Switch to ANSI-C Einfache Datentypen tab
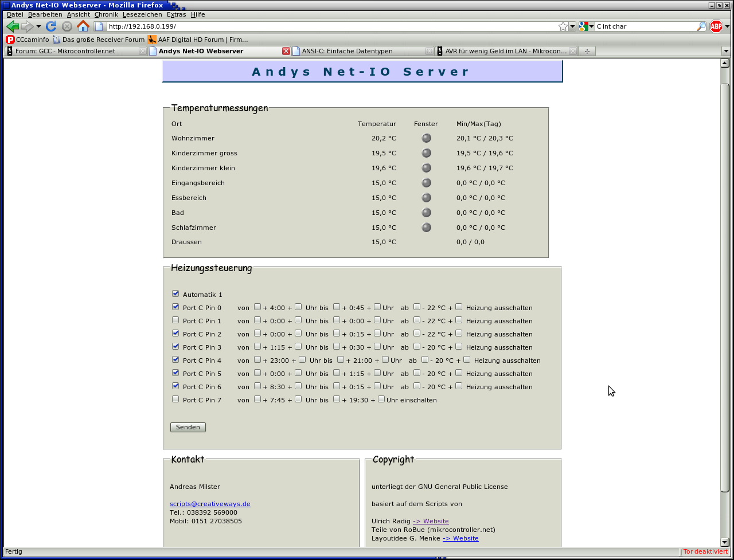The image size is (734, 560). (362, 51)
